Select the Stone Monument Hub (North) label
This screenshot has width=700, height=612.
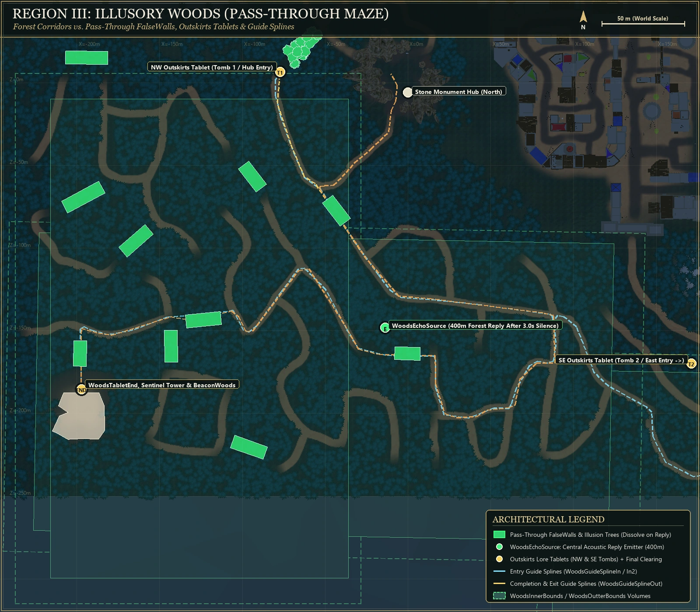coord(458,92)
